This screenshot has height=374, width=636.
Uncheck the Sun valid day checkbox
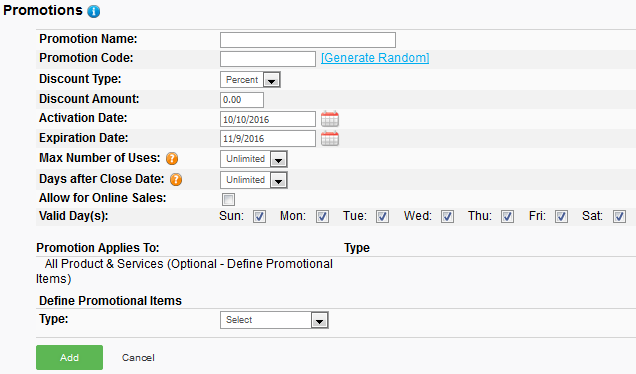(x=259, y=217)
